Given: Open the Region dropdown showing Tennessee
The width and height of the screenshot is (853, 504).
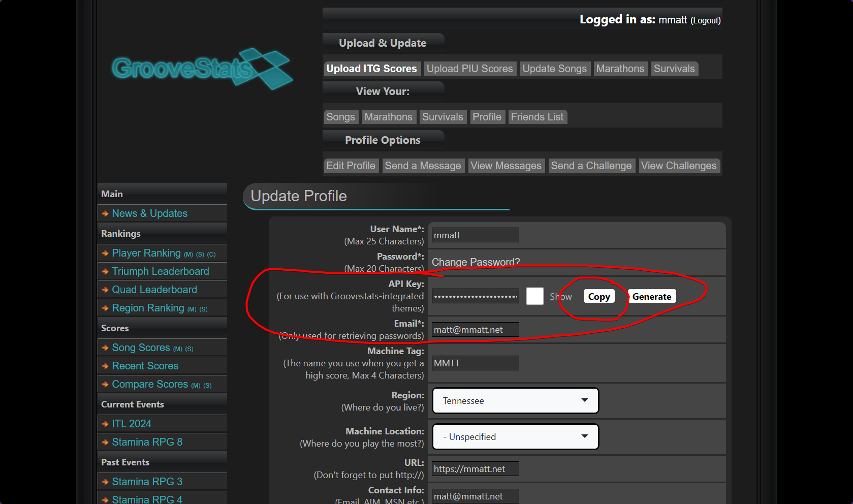Looking at the screenshot, I should click(x=515, y=401).
